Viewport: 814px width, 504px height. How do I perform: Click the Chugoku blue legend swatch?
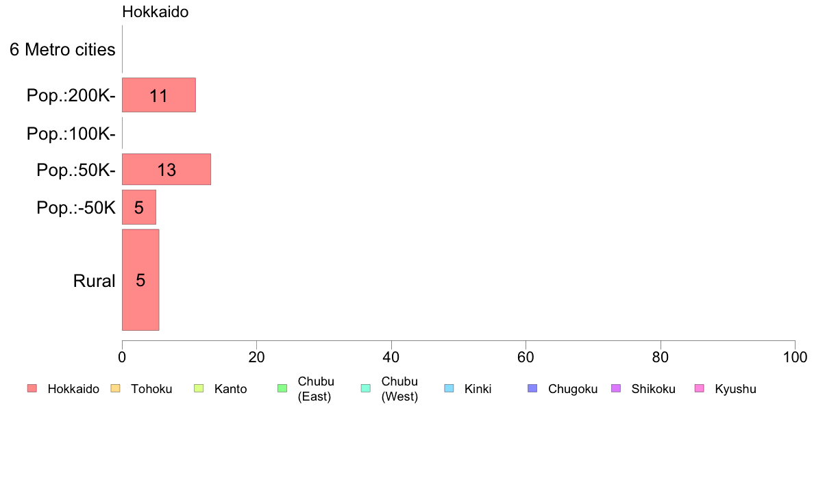click(532, 388)
